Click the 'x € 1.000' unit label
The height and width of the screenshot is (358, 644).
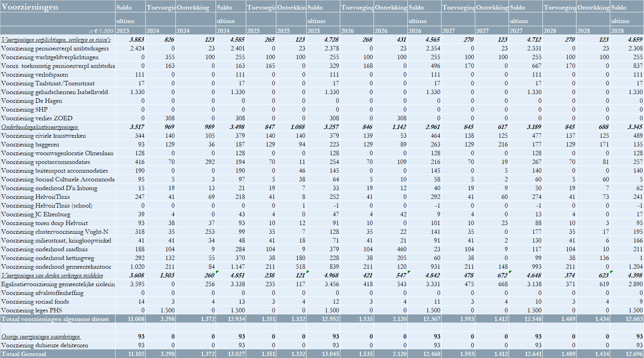pyautogui.click(x=101, y=31)
